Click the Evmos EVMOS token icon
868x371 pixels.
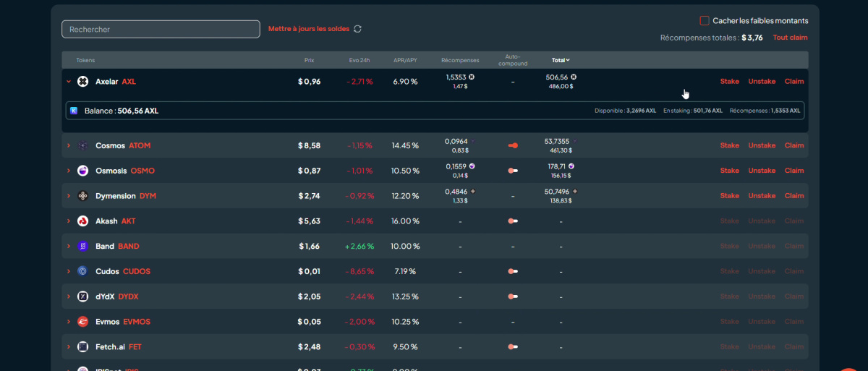[x=82, y=322]
